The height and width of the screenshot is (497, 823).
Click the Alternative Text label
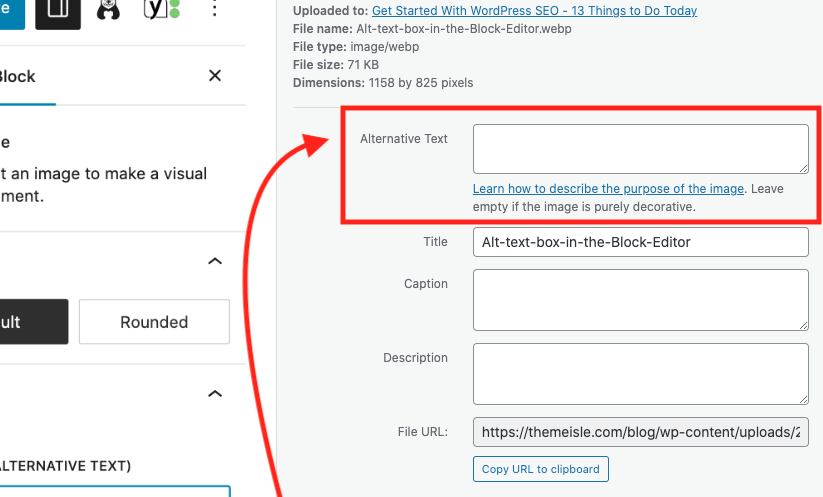404,139
